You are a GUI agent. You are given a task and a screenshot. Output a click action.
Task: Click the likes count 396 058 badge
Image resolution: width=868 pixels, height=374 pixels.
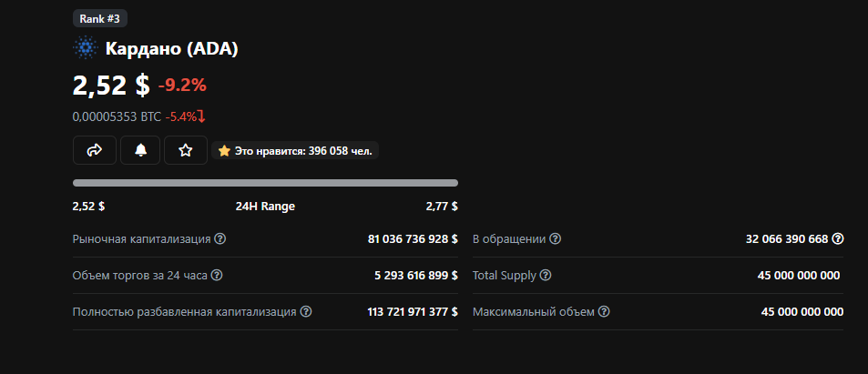click(296, 151)
